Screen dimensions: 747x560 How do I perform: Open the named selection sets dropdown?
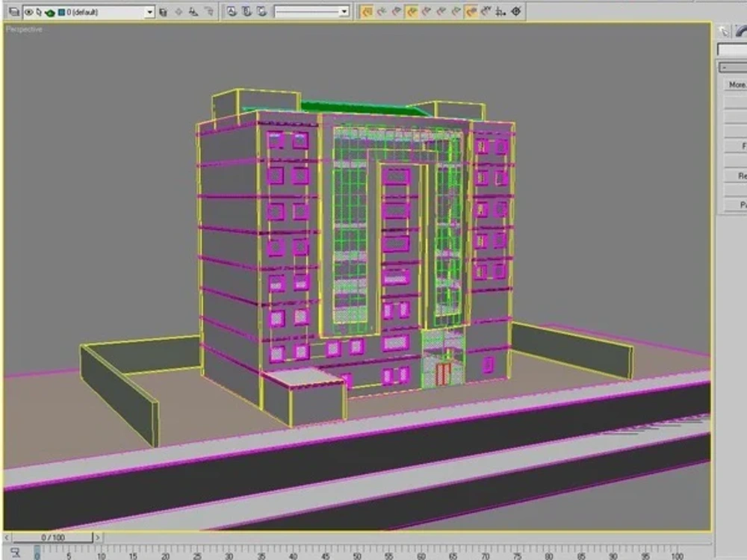point(343,10)
